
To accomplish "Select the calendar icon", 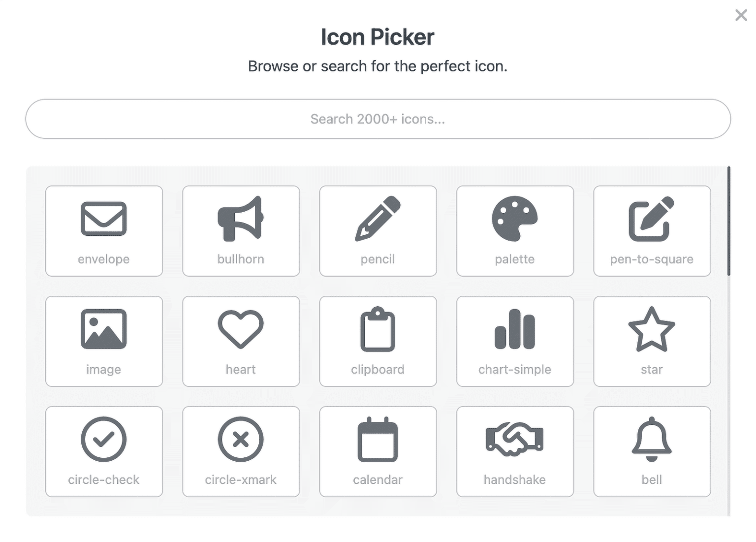I will pyautogui.click(x=378, y=451).
